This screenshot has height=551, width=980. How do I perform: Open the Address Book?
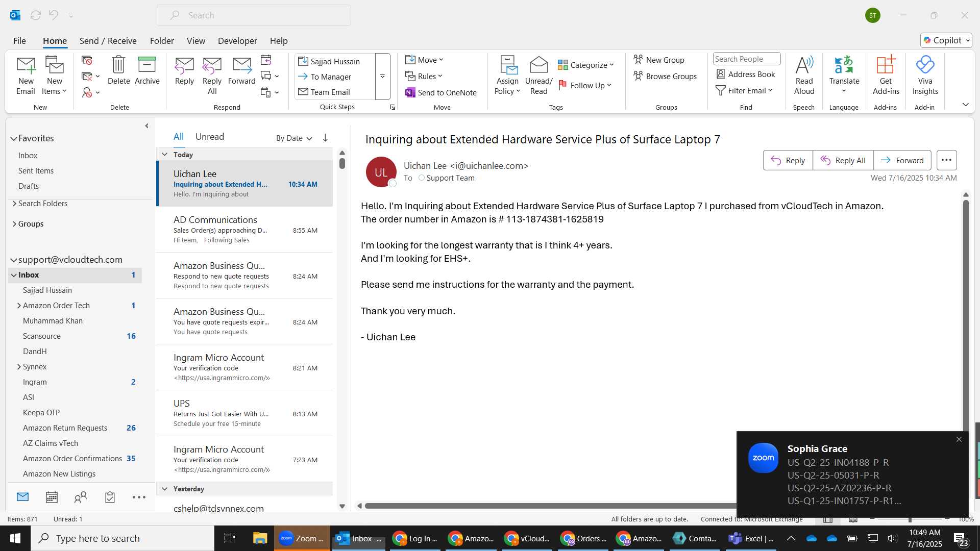tap(746, 74)
